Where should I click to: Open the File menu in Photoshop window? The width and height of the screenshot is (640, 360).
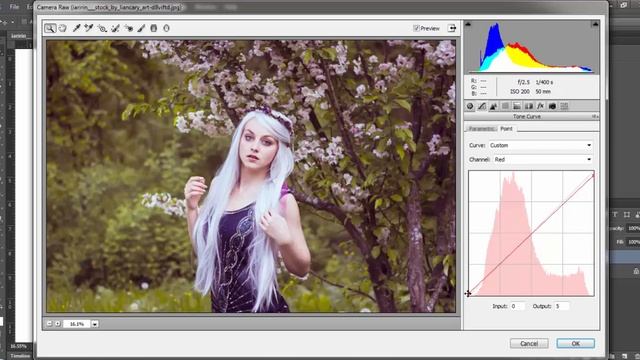tap(14, 7)
